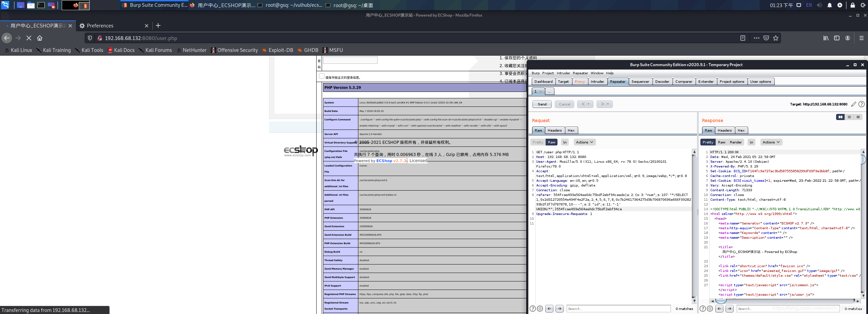Screen dimensions: 868x314
Task: Click ECShop powered-by link in page footer
Action: click(391, 161)
